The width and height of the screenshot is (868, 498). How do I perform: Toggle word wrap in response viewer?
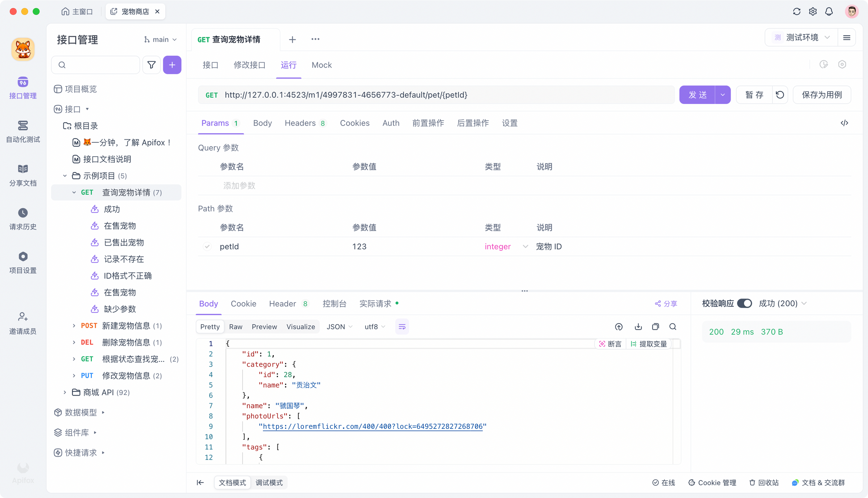pos(402,326)
